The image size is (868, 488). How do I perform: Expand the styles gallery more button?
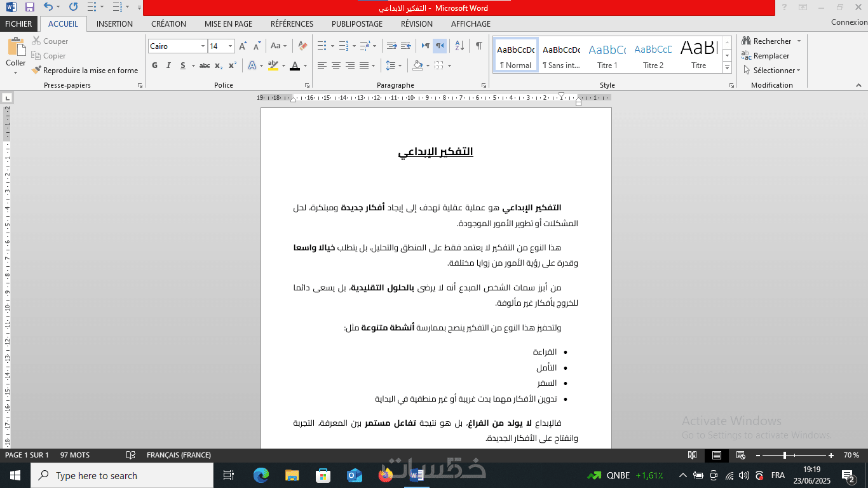727,68
